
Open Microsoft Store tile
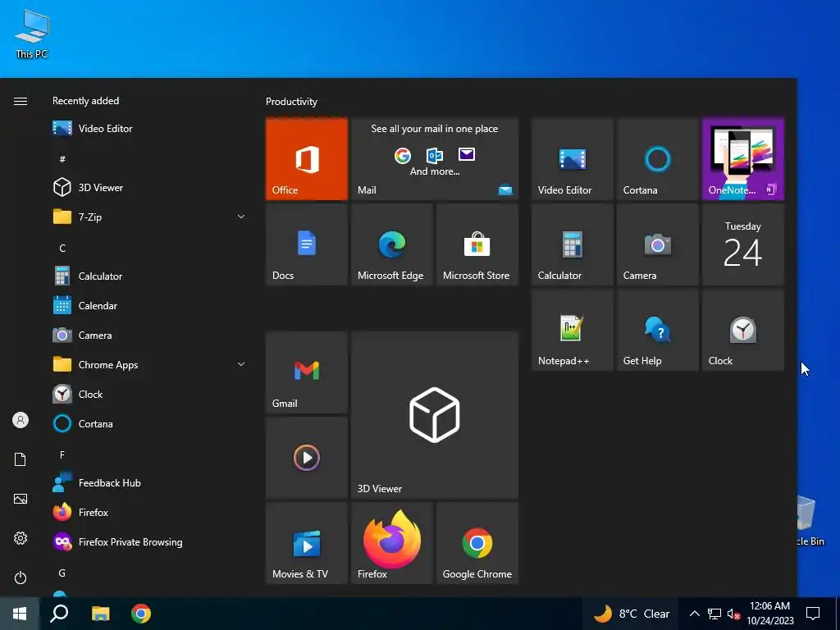(x=477, y=244)
